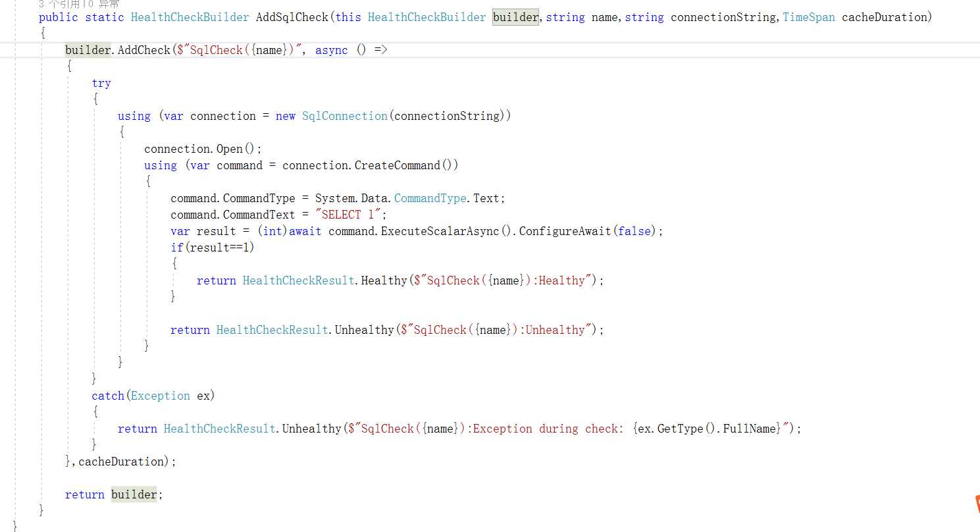Screen dimensions: 980x532
Task: Click the 'public' access modifier
Action: pyautogui.click(x=59, y=17)
